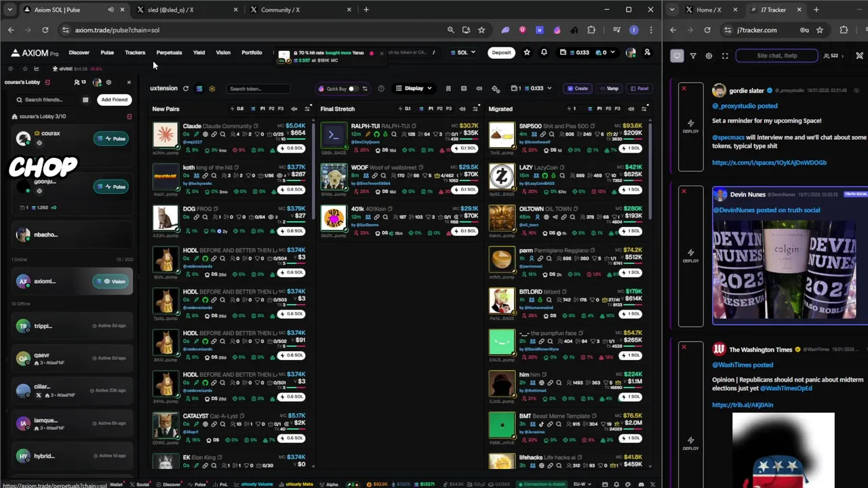Select preset P1 in Migrated header
Screen dimensions: 868x488
point(600,108)
